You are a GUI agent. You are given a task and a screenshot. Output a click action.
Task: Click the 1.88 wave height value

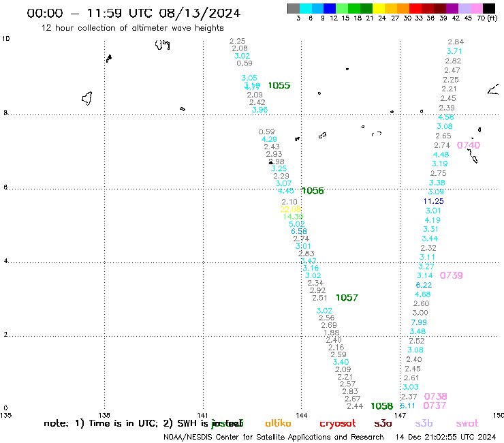(x=331, y=333)
